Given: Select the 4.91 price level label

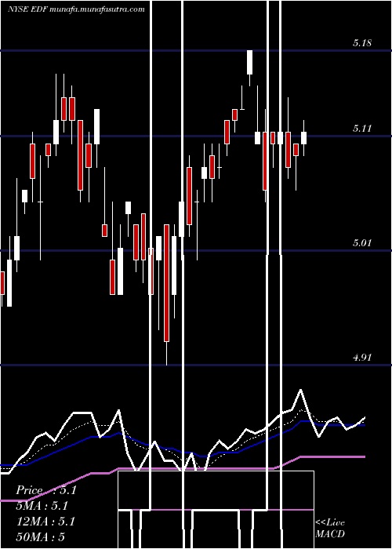Looking at the screenshot, I should tap(362, 358).
